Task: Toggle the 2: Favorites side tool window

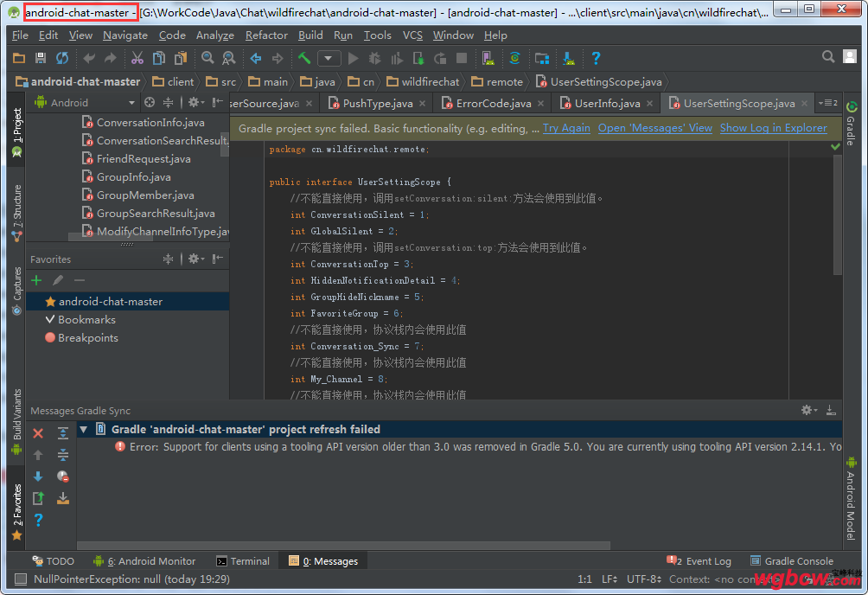Action: tap(16, 513)
